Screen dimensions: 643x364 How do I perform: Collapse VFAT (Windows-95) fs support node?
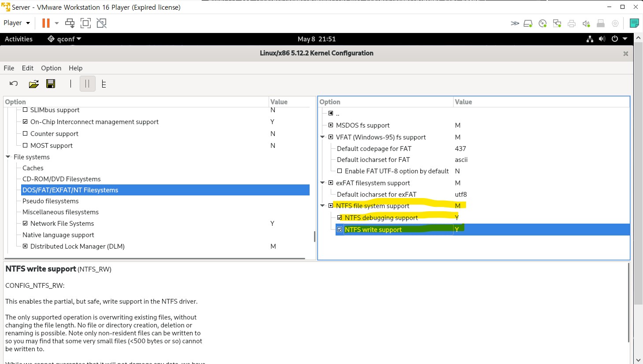pyautogui.click(x=322, y=137)
